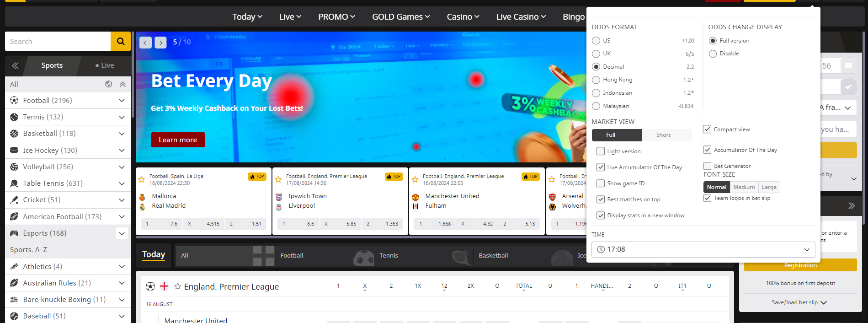This screenshot has width=868, height=323.
Task: Favorite the Mallorca vs Real Madrid card star
Action: pos(142,180)
